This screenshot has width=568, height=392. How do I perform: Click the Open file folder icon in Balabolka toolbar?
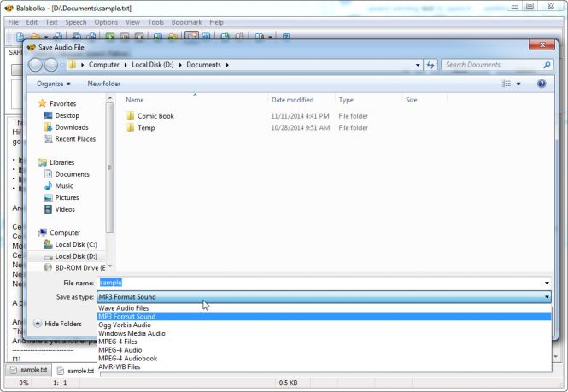point(36,37)
